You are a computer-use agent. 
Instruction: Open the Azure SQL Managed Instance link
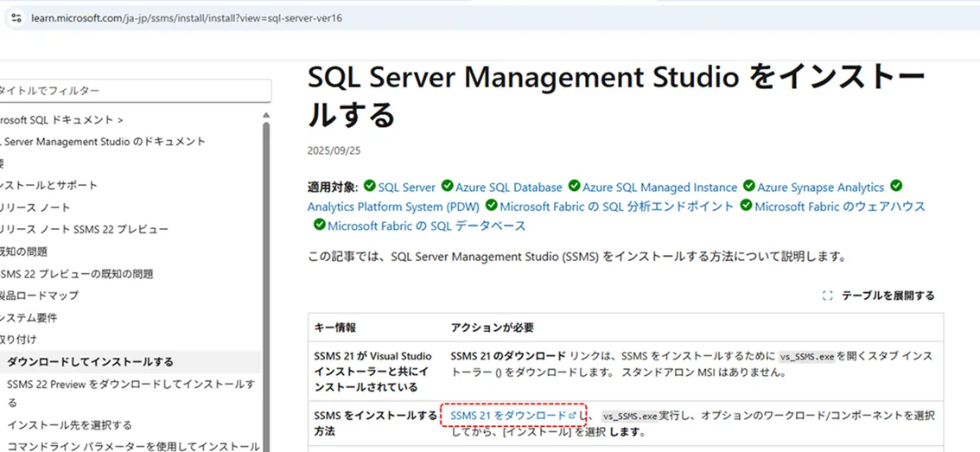pyautogui.click(x=659, y=188)
